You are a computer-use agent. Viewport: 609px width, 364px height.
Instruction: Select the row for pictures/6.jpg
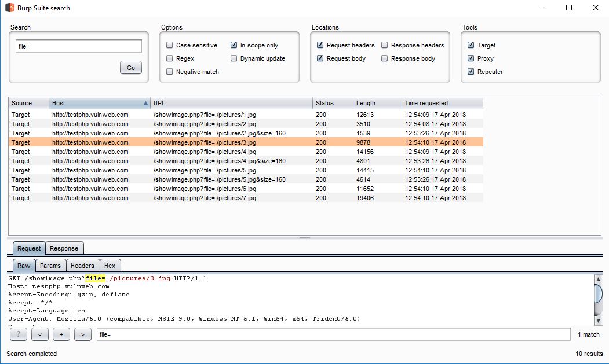click(x=246, y=189)
